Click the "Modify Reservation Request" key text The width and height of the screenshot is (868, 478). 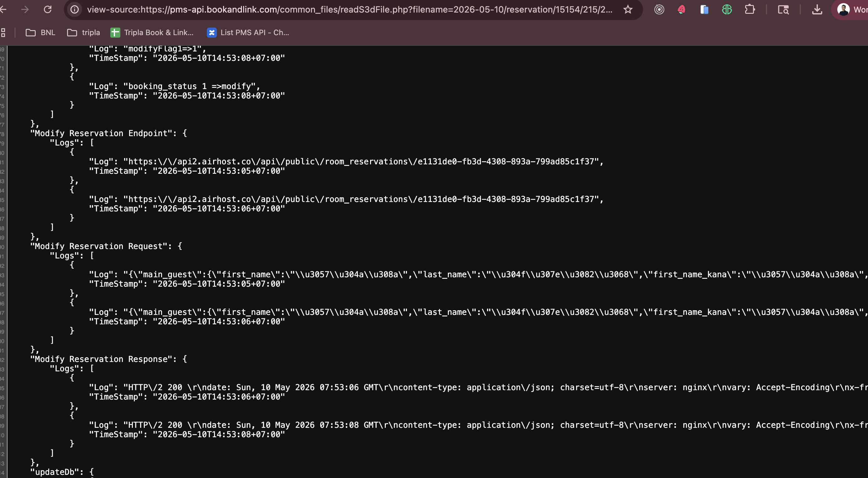pyautogui.click(x=101, y=246)
